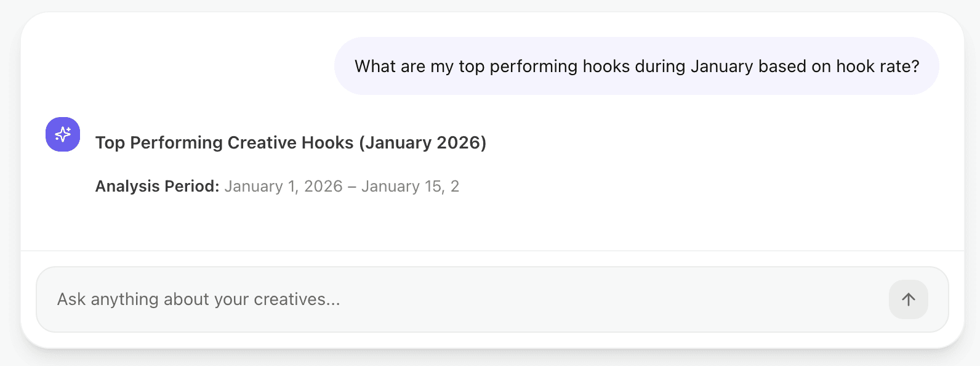Viewport: 980px width, 366px height.
Task: Focus the "Ask anything about your creatives" input
Action: [462, 299]
